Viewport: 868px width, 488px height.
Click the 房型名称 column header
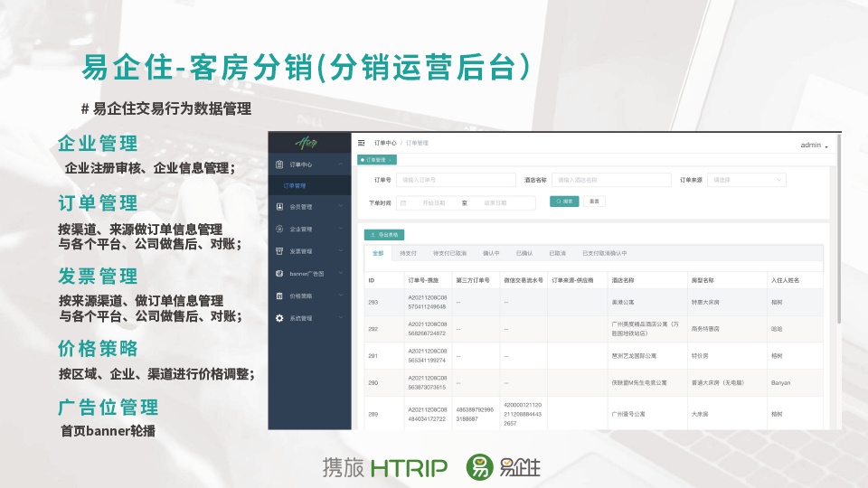pyautogui.click(x=703, y=280)
